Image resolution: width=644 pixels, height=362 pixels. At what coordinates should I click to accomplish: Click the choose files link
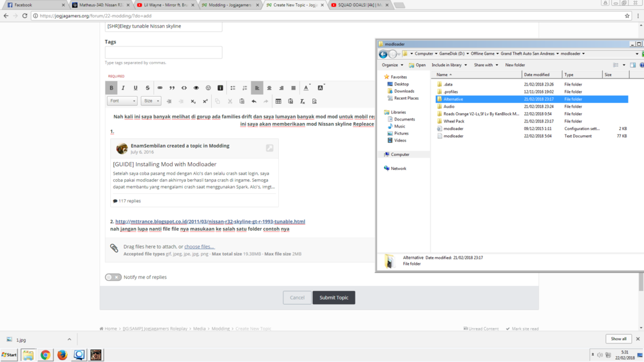tap(199, 247)
